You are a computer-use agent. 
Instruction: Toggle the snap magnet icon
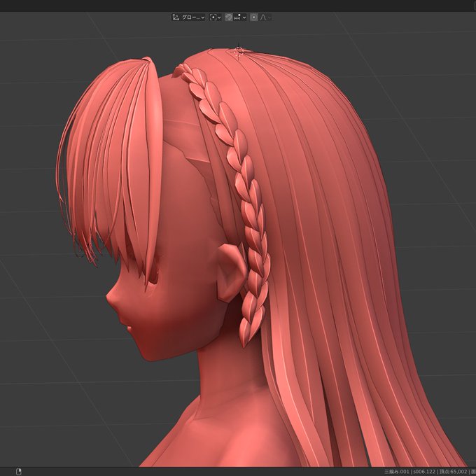pyautogui.click(x=228, y=17)
